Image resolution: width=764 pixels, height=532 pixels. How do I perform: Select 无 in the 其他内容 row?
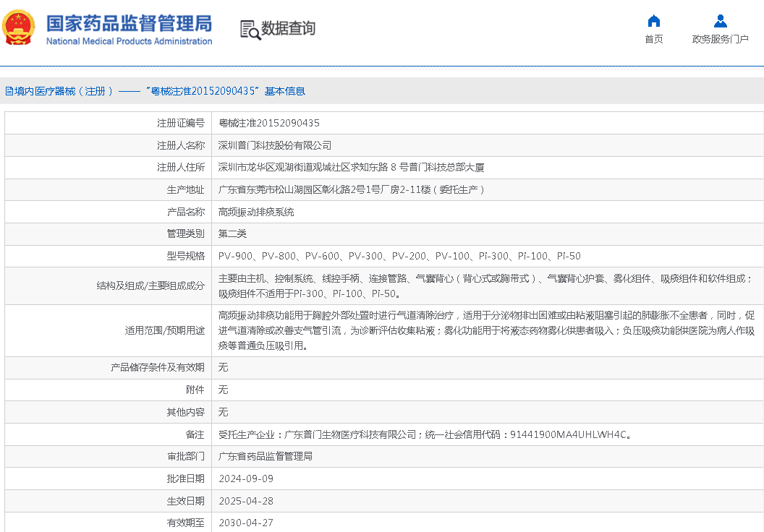223,412
